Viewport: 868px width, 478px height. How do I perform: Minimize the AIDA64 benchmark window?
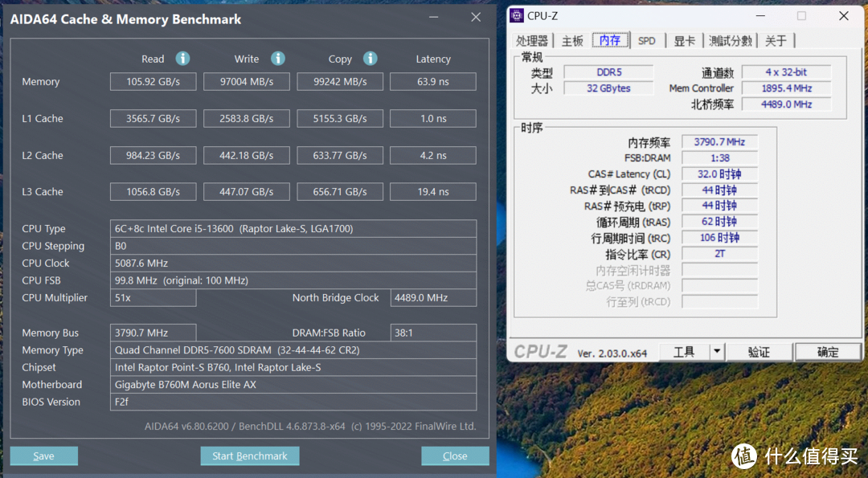coord(433,17)
